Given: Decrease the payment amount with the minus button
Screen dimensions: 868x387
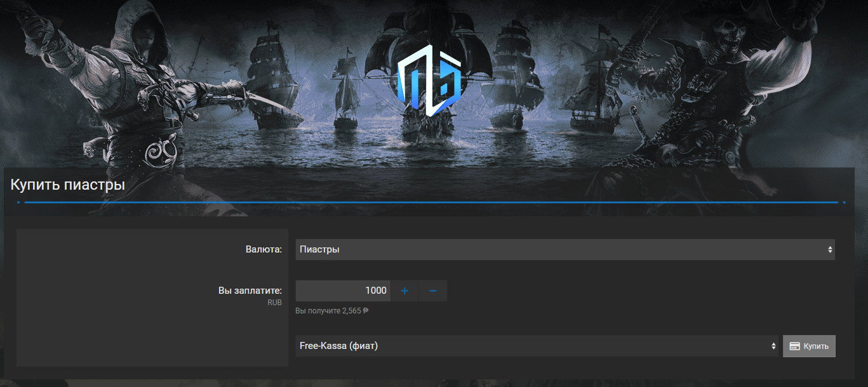Looking at the screenshot, I should [433, 291].
